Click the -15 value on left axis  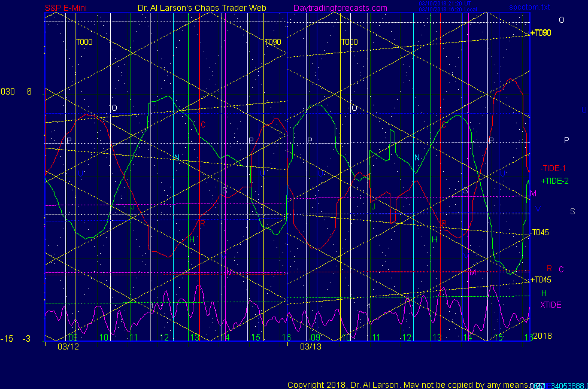click(7, 339)
